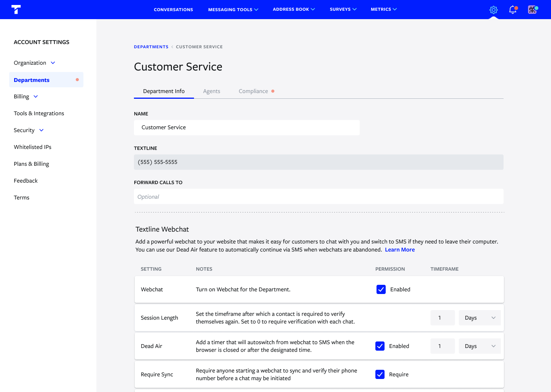Click the Textline phone number field
Image resolution: width=551 pixels, height=392 pixels.
click(319, 162)
